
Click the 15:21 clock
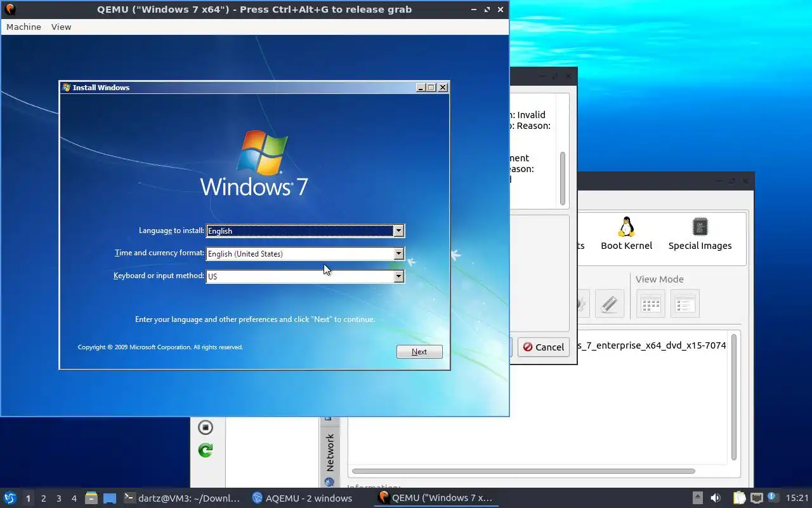(x=797, y=498)
